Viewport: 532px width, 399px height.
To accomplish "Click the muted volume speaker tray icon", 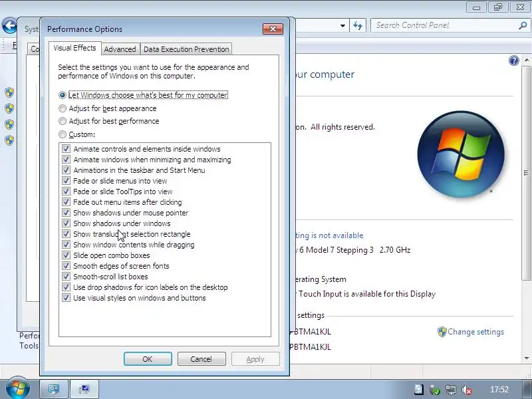I will [x=467, y=390].
